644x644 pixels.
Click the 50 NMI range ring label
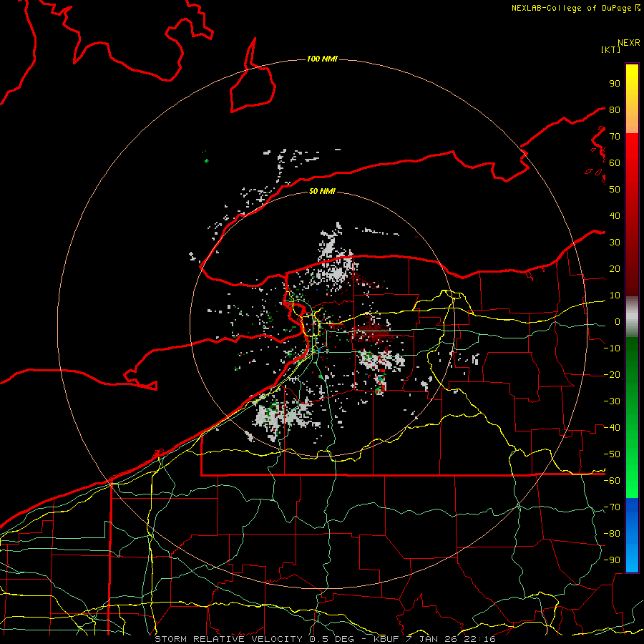(x=322, y=191)
